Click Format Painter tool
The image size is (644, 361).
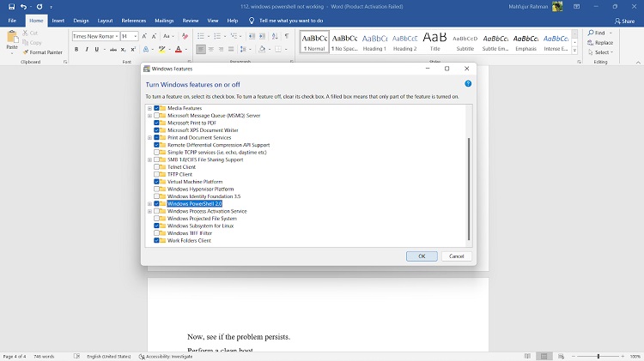tap(42, 52)
